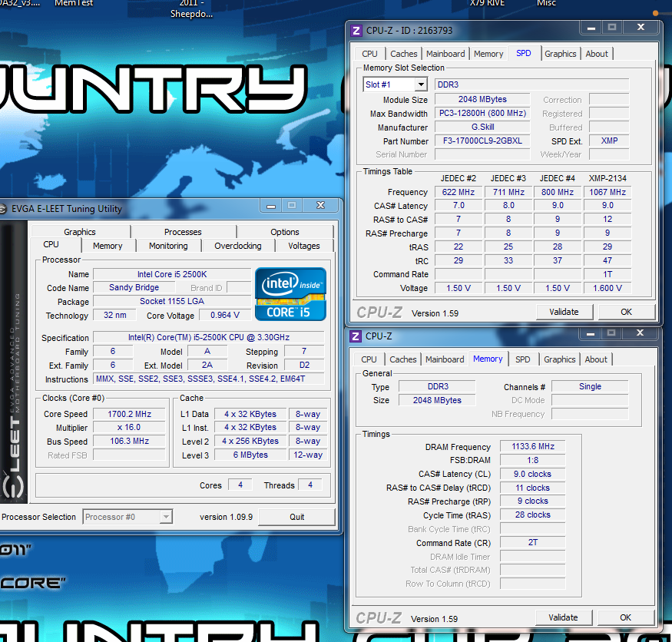The image size is (672, 642).
Task: Open Overclocking tab in E-LEET utility
Action: pyautogui.click(x=238, y=246)
